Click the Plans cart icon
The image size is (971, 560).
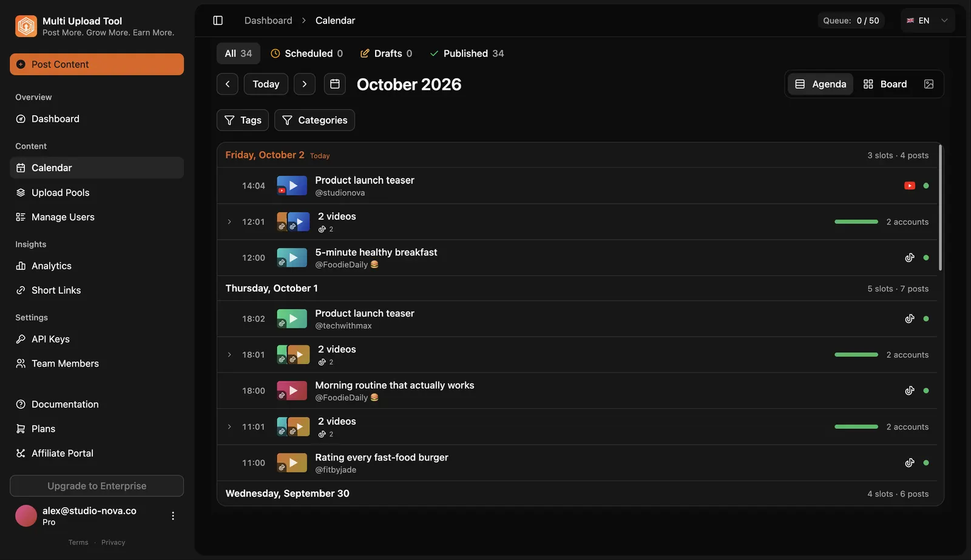(x=21, y=429)
